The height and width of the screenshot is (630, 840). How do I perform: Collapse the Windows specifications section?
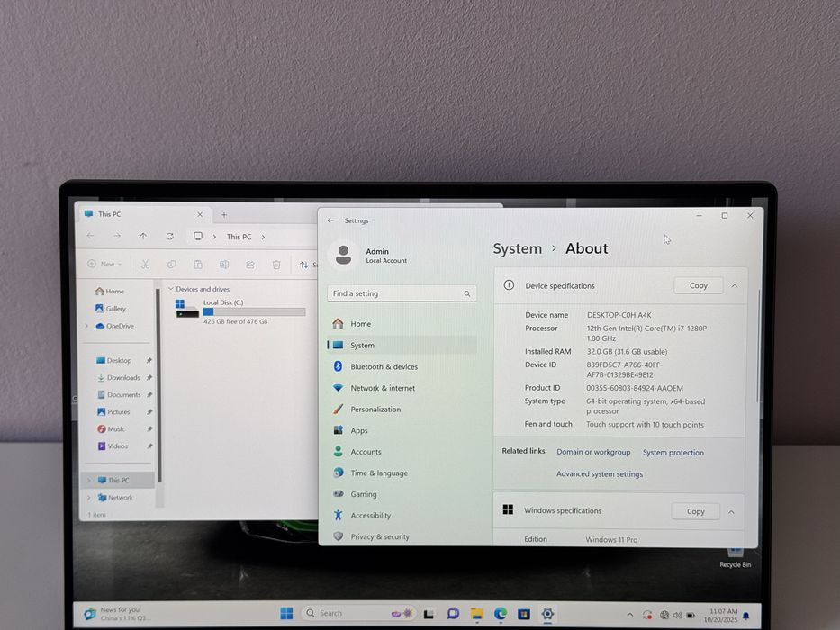(x=731, y=511)
